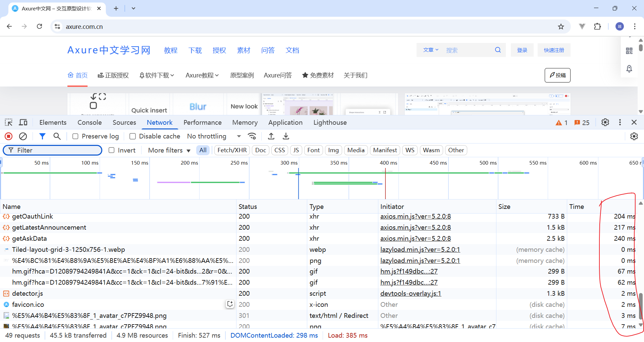This screenshot has height=342, width=644.
Task: Open Chrome three-dot menu
Action: (635, 26)
